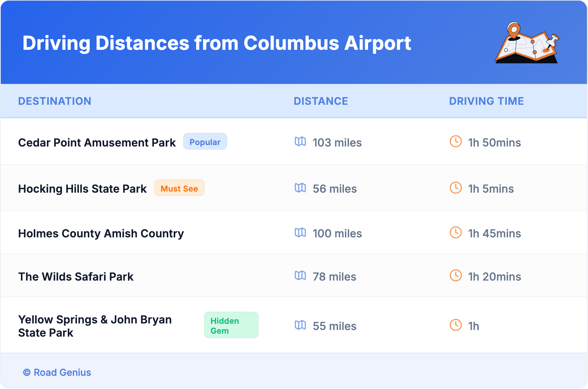Open the Road Genius copyright link
The image size is (588, 389).
(57, 373)
